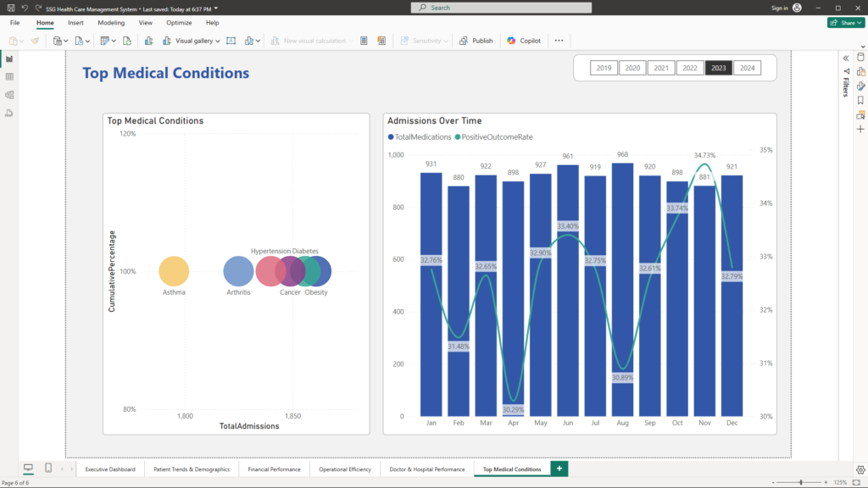Open the Modeling ribbon tab
The image size is (868, 488).
click(x=111, y=23)
